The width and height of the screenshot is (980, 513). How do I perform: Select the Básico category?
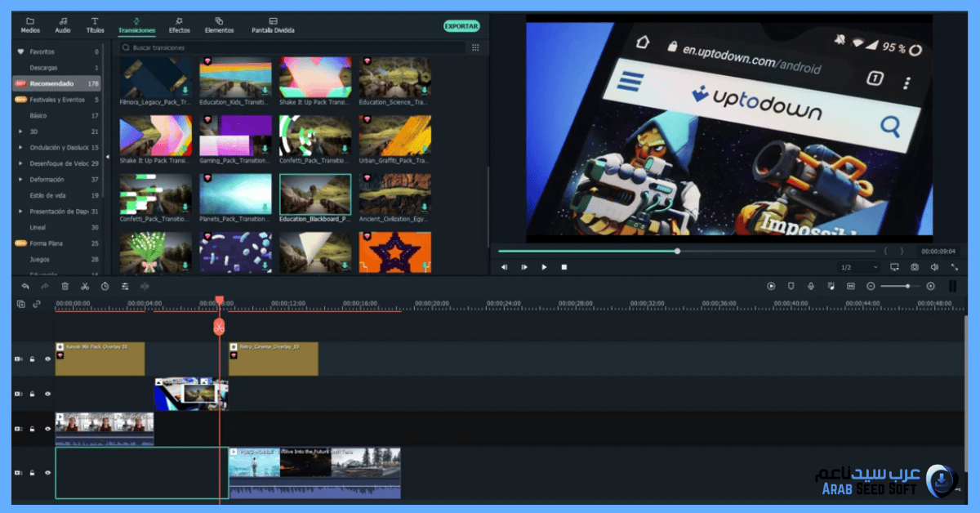tap(57, 116)
